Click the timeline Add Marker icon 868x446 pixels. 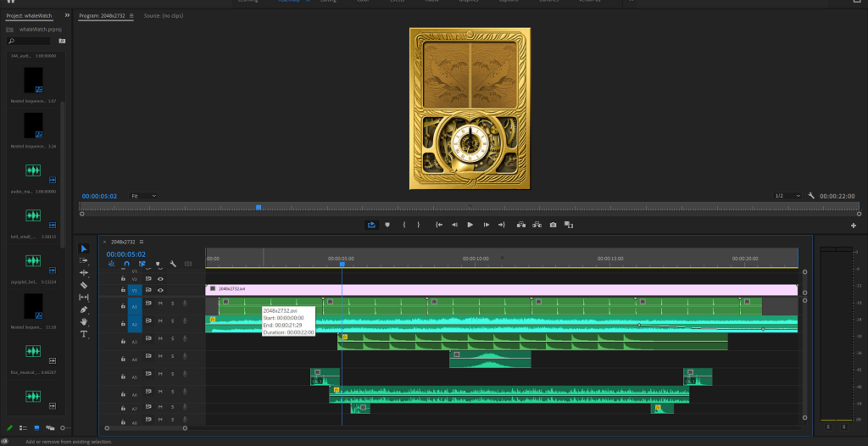point(158,265)
